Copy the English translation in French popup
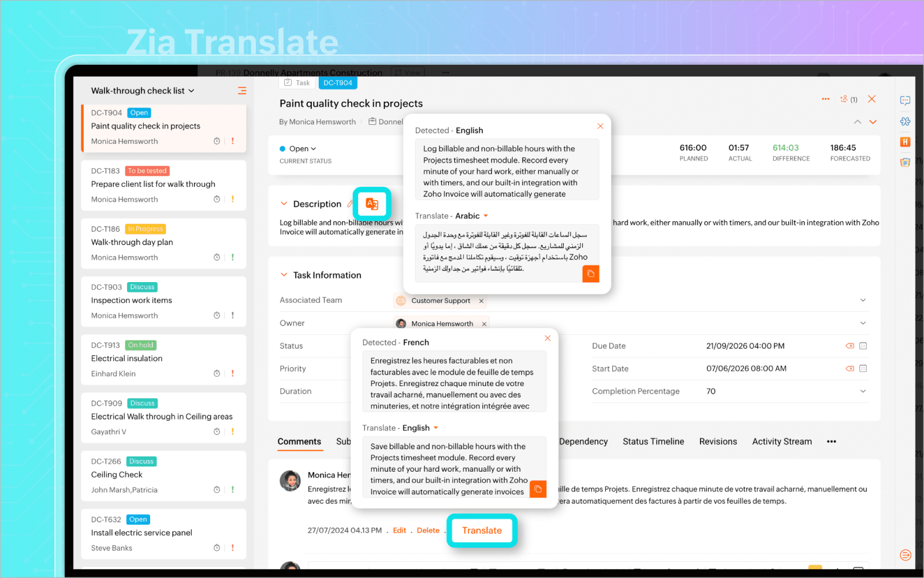The image size is (924, 578). (538, 489)
